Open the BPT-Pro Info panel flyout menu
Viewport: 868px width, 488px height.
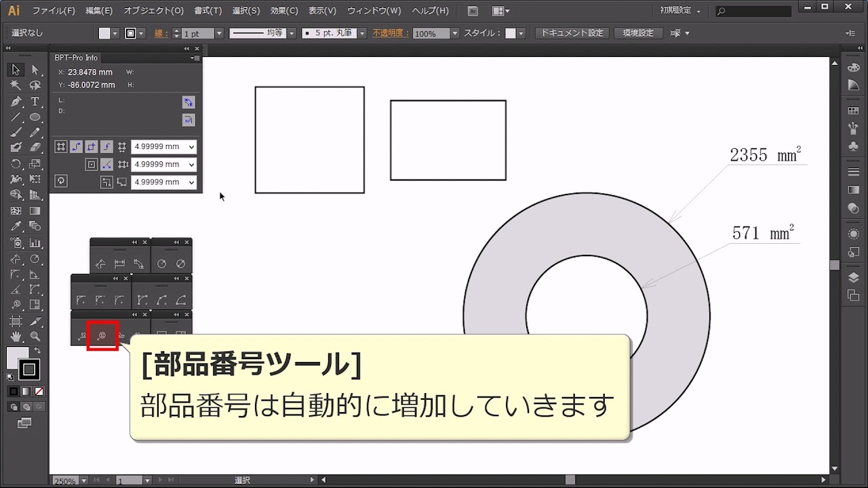195,58
